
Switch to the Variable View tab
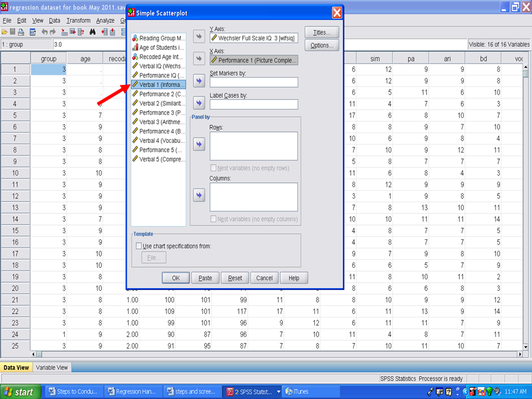(x=52, y=367)
